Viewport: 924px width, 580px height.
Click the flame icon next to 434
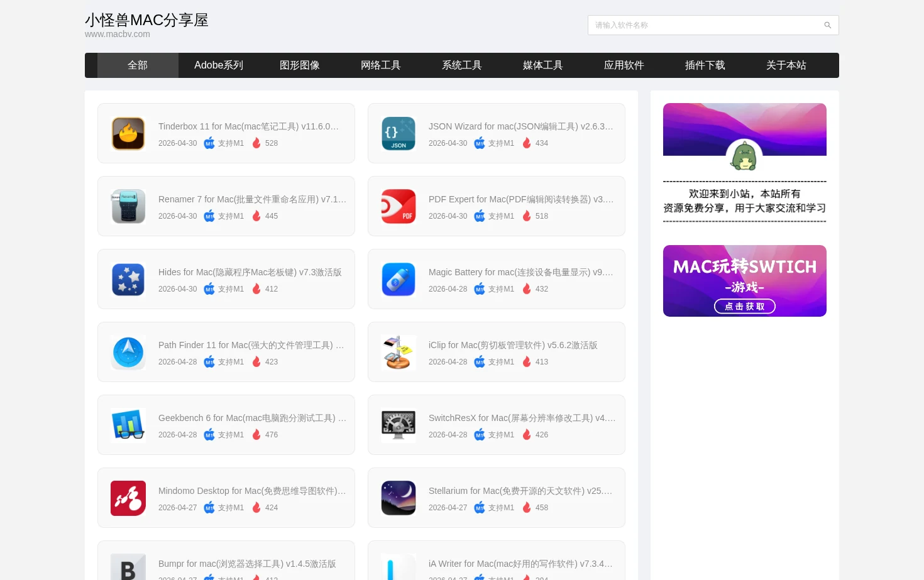coord(527,143)
